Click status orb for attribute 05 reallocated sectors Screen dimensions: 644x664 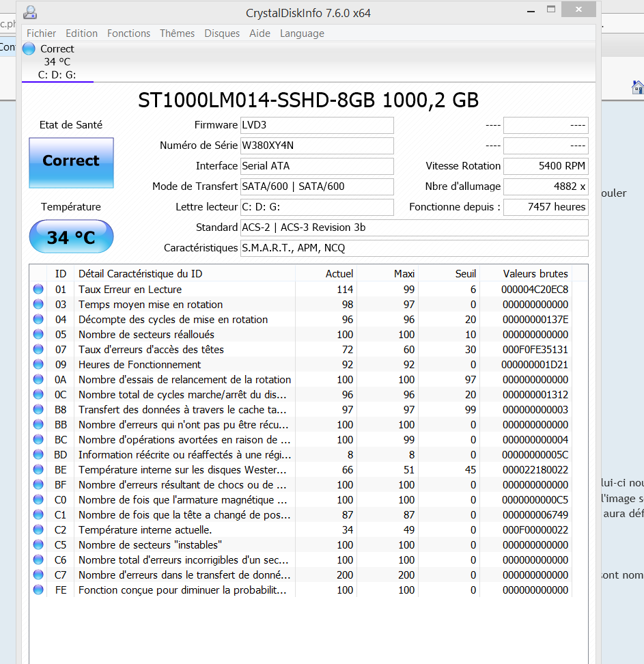point(38,335)
